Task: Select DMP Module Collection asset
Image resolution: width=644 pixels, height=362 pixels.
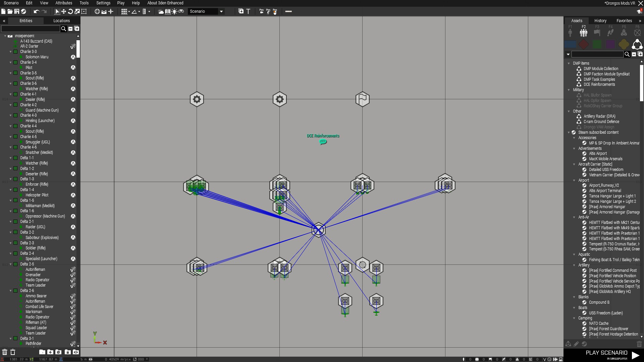Action: point(601,69)
